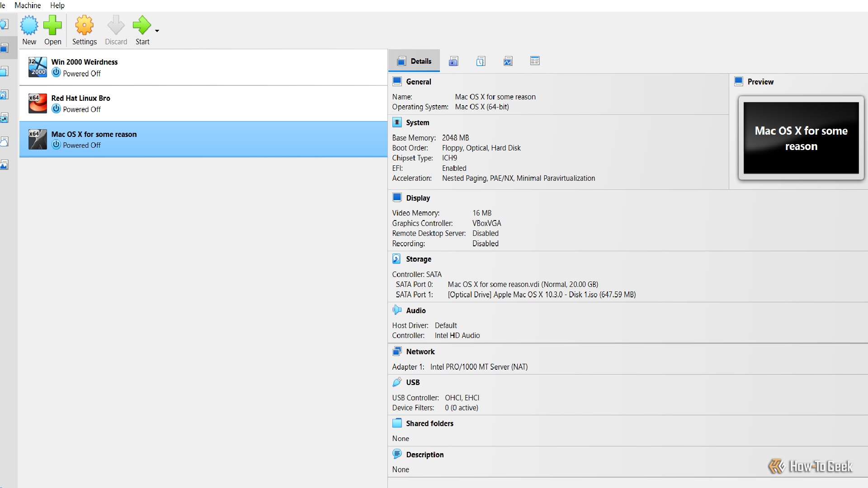The height and width of the screenshot is (488, 868).
Task: Open the Logs clock tab icon
Action: pyautogui.click(x=481, y=61)
